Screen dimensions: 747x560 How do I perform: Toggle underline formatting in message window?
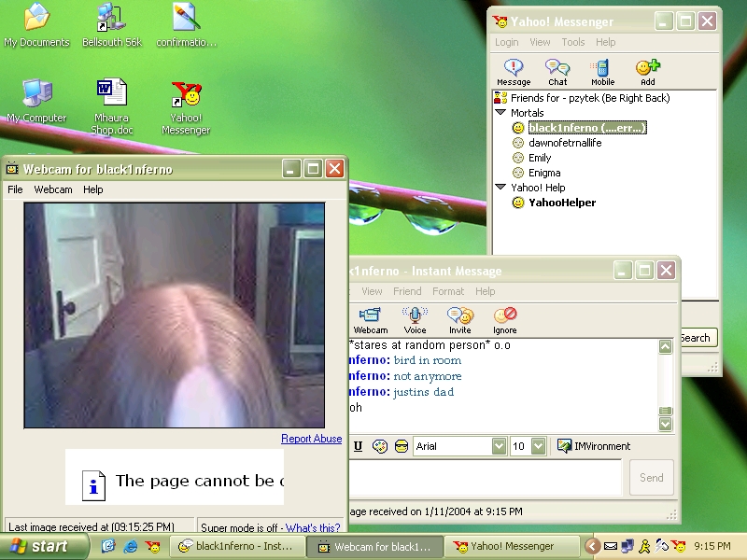(359, 446)
